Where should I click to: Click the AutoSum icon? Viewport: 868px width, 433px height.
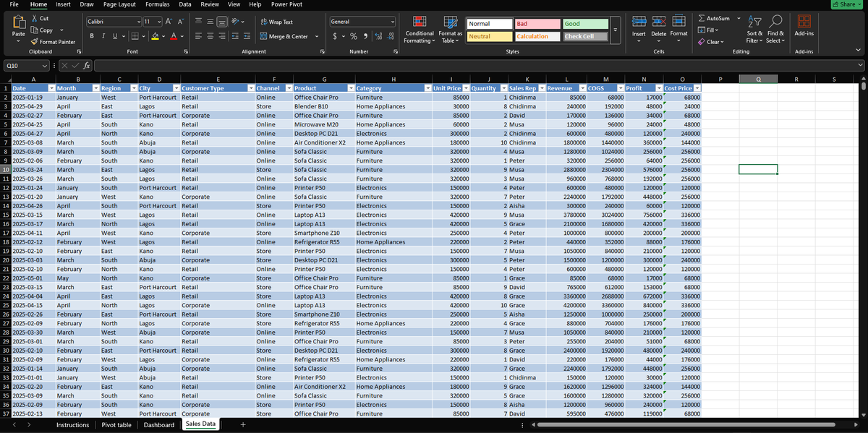722,18
